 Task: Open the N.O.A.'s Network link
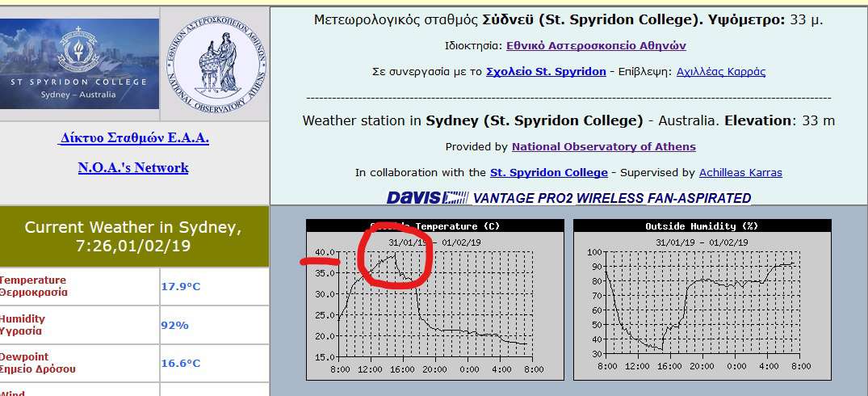click(x=133, y=168)
